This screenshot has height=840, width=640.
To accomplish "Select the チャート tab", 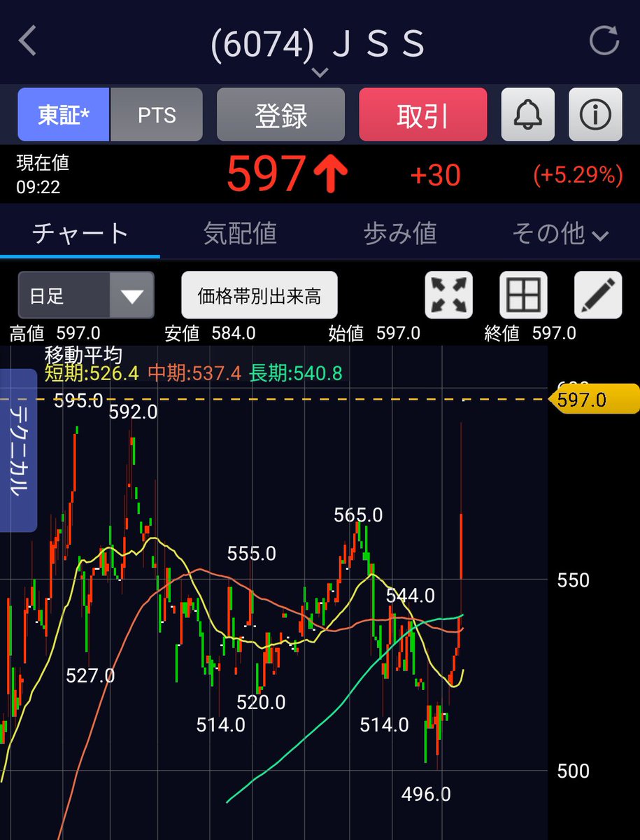I will click(80, 233).
